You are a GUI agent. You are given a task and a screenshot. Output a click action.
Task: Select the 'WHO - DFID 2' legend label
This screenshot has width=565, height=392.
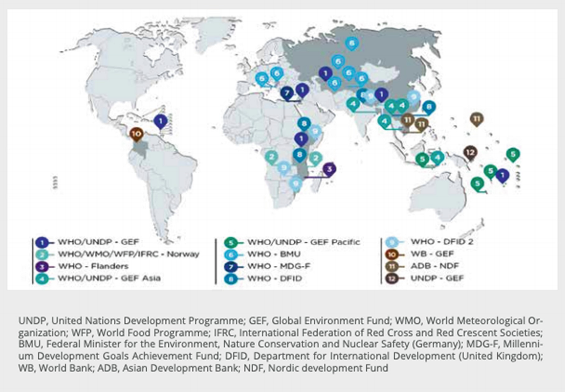tap(442, 242)
